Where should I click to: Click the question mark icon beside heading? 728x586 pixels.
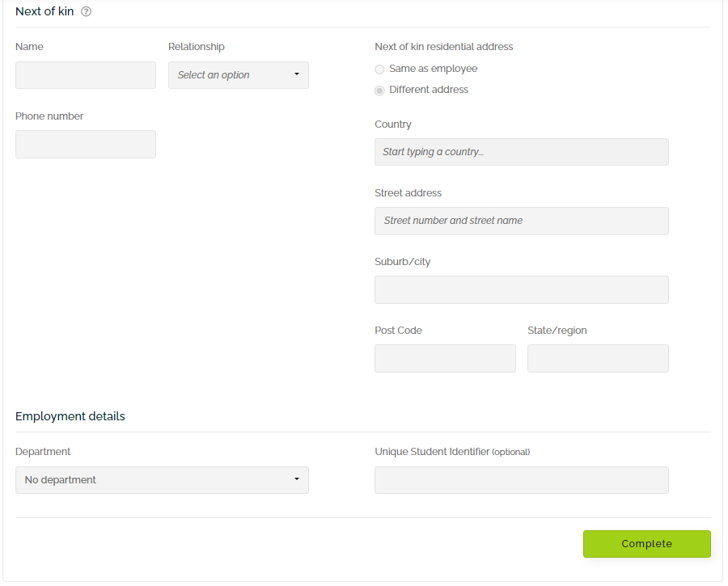coord(85,11)
